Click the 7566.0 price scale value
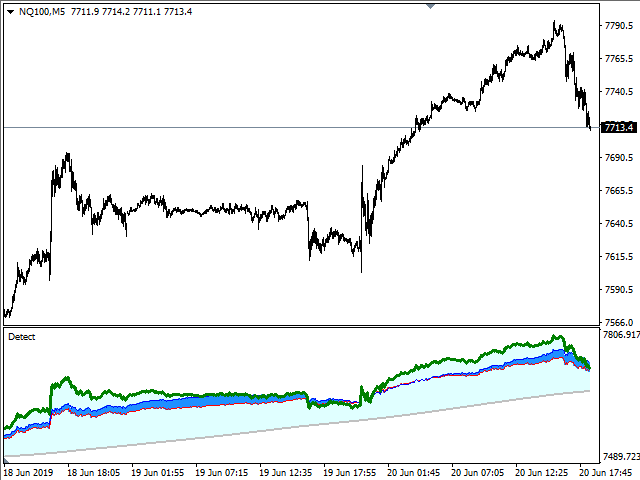The image size is (640, 480). pos(619,322)
